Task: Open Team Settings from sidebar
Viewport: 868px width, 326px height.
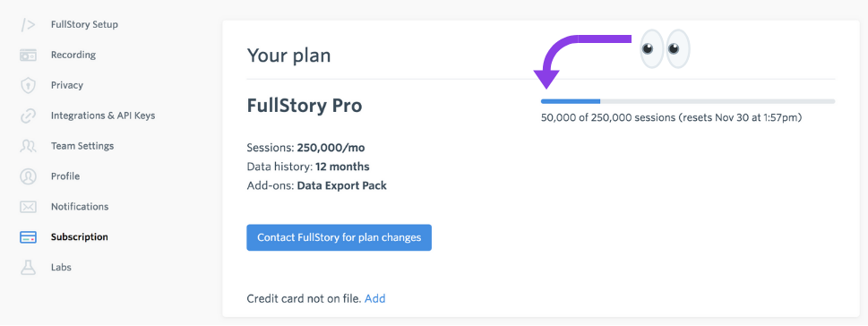Action: (x=82, y=146)
